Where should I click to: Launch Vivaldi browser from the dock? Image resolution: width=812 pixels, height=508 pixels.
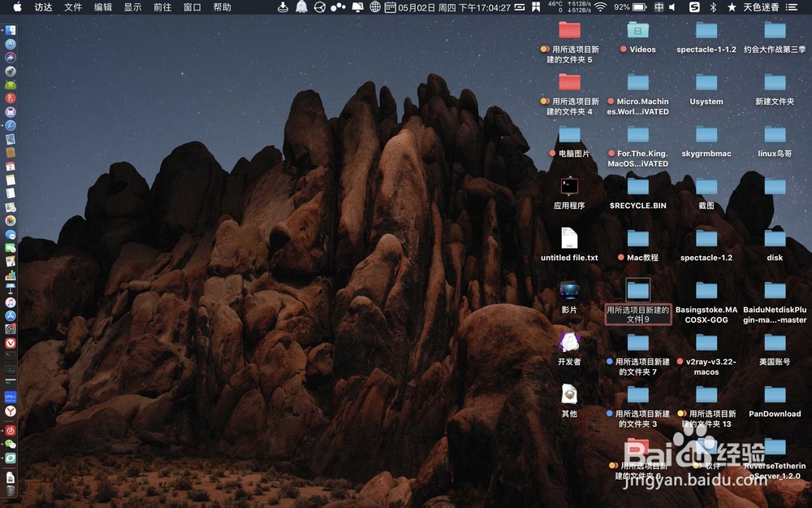[x=11, y=343]
